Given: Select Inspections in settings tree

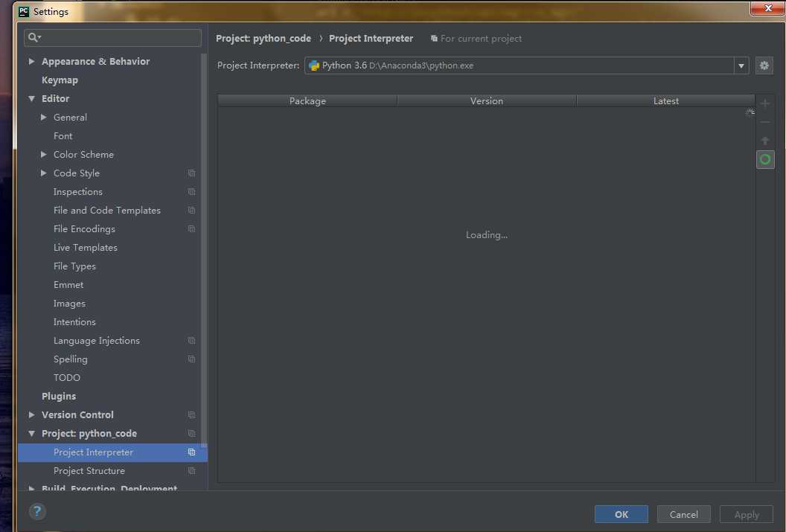Looking at the screenshot, I should (77, 192).
